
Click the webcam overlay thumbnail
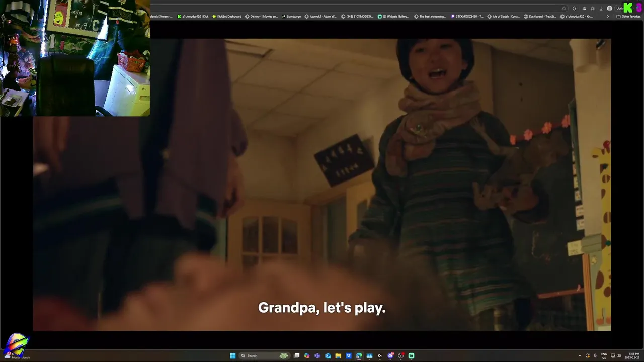pyautogui.click(x=75, y=58)
